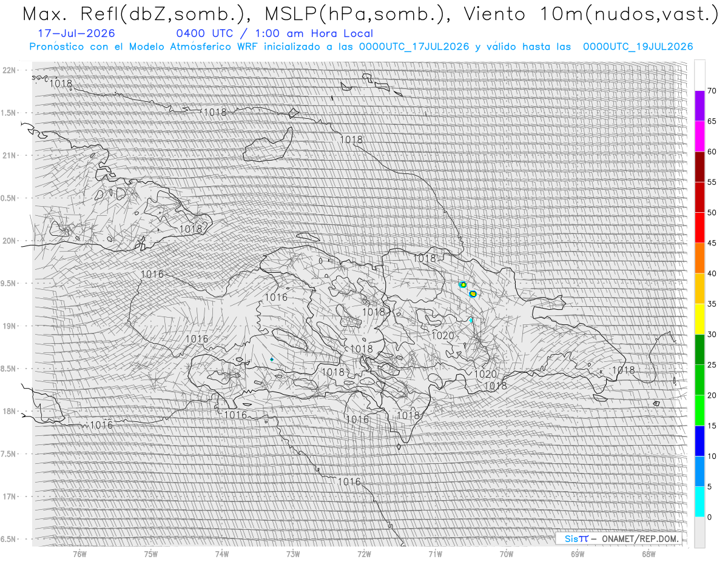The width and height of the screenshot is (728, 562).
Task: Click the '22N' latitude axis label
Action: [x=9, y=70]
